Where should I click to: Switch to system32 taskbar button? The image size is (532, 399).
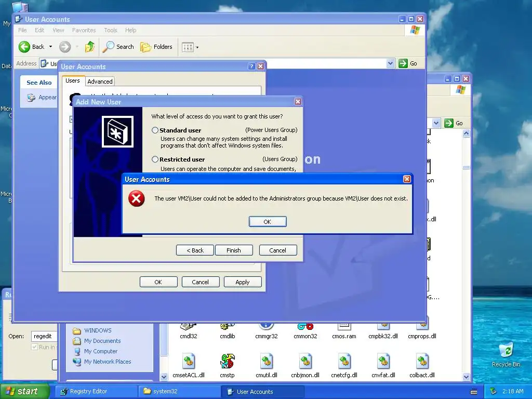point(179,392)
